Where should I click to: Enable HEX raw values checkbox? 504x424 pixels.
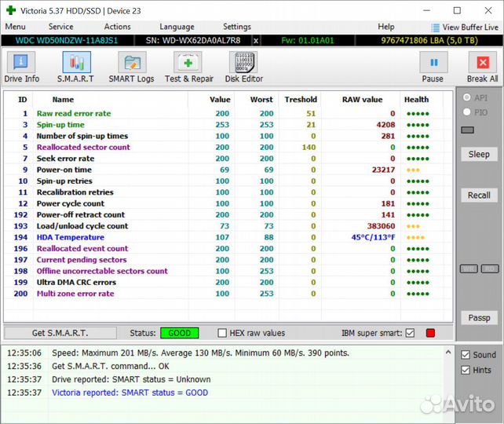point(223,333)
